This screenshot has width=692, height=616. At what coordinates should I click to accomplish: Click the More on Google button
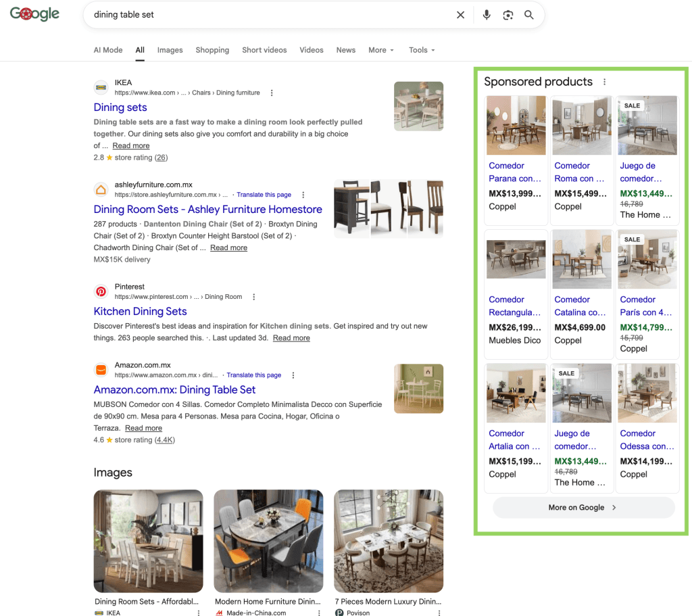pos(583,507)
